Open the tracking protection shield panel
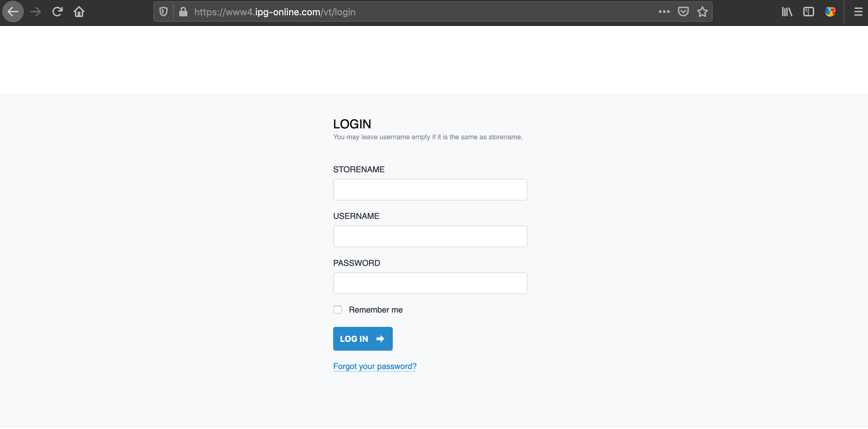This screenshot has width=868, height=429. coord(164,11)
